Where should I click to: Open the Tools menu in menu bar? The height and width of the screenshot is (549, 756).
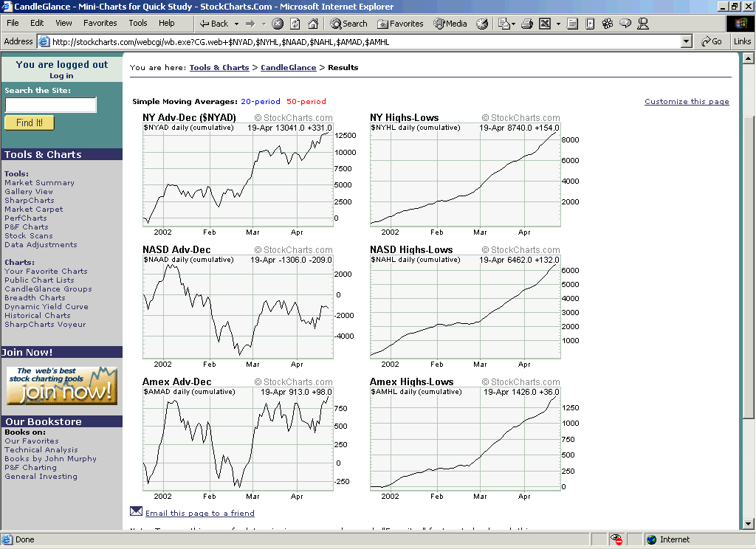(x=138, y=23)
